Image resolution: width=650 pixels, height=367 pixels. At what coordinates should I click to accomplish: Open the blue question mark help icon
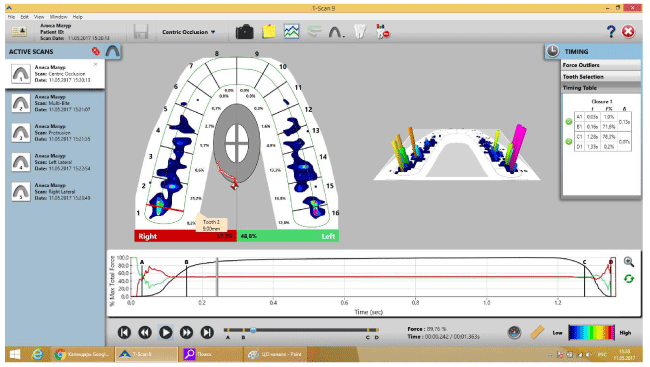[x=611, y=32]
